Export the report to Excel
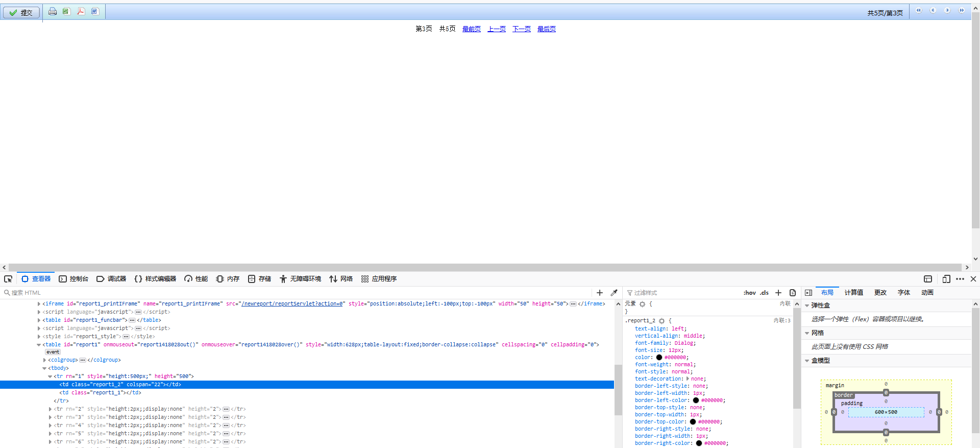 (x=66, y=11)
